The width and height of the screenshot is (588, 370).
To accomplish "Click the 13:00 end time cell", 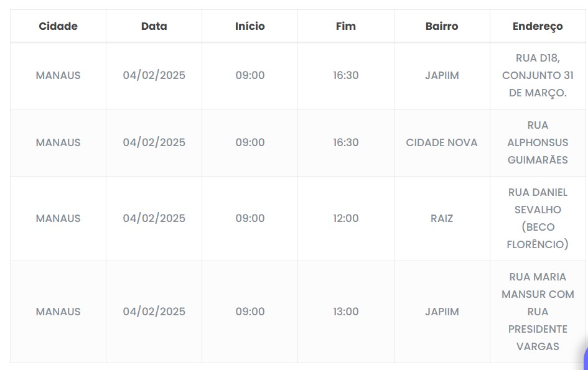I will (x=345, y=312).
